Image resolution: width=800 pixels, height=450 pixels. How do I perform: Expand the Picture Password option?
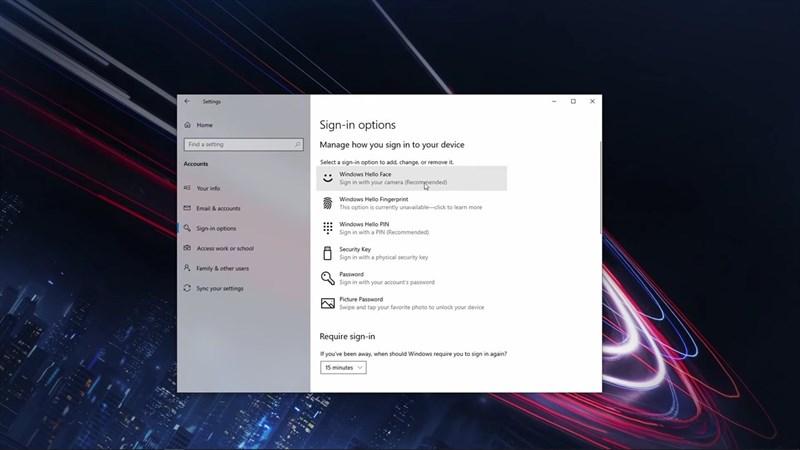(412, 303)
